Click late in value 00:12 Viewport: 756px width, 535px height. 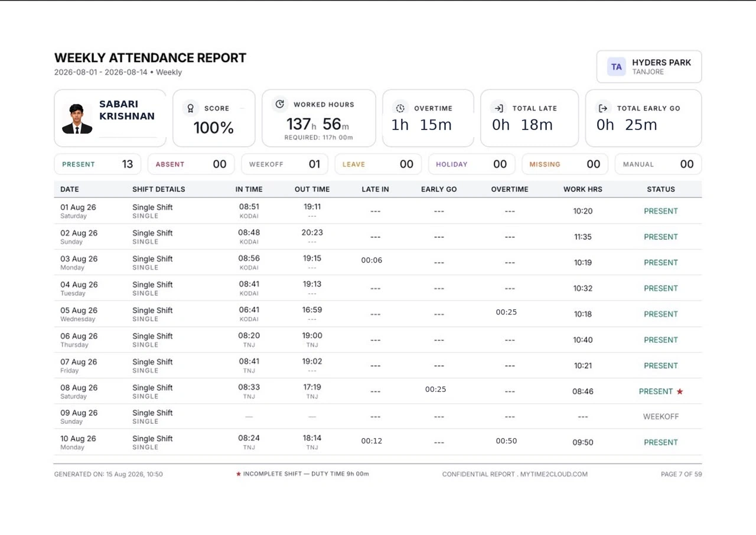tap(372, 440)
